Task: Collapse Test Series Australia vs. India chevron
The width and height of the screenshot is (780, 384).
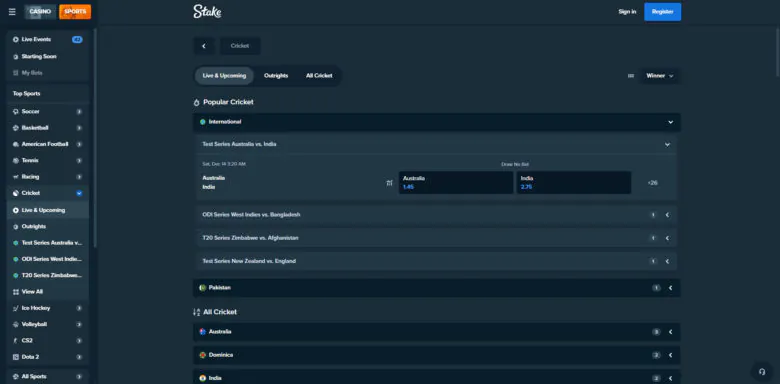Action: point(667,145)
